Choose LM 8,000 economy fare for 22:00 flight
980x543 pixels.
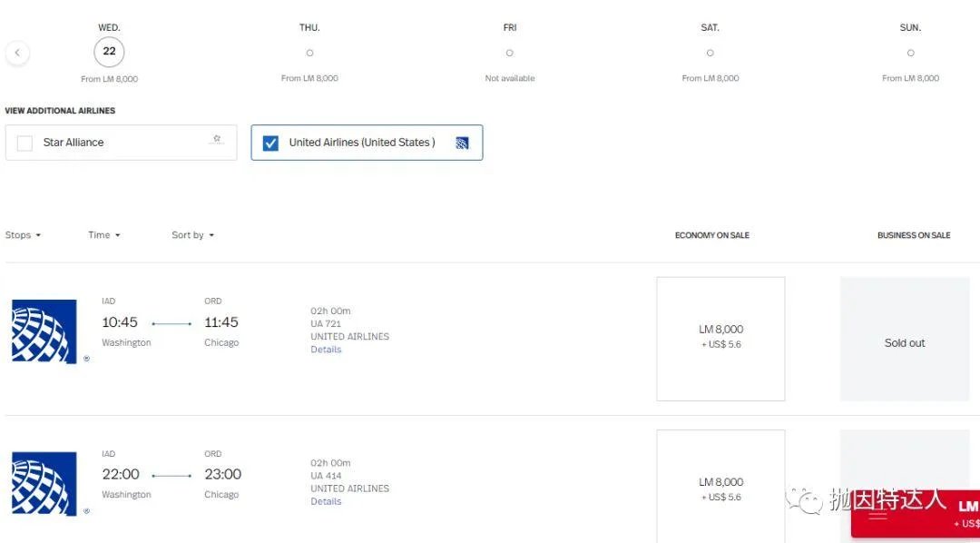(720, 487)
